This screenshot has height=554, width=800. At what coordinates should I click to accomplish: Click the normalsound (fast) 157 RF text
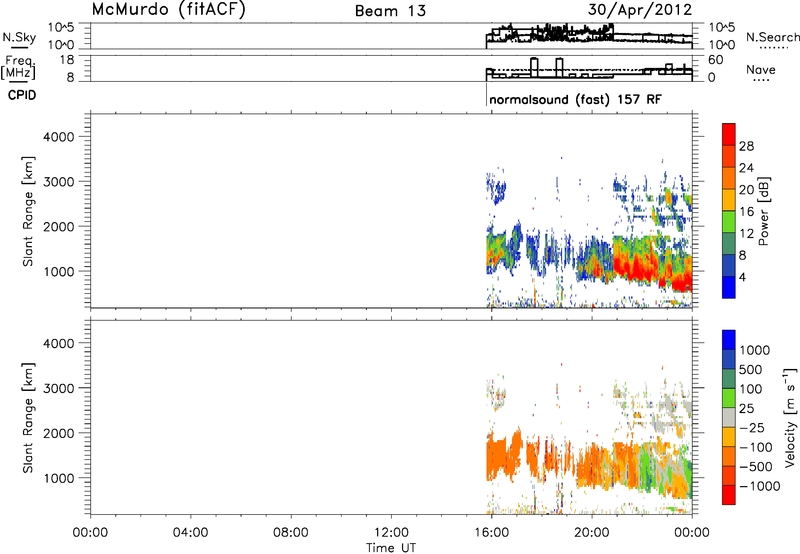(x=575, y=99)
